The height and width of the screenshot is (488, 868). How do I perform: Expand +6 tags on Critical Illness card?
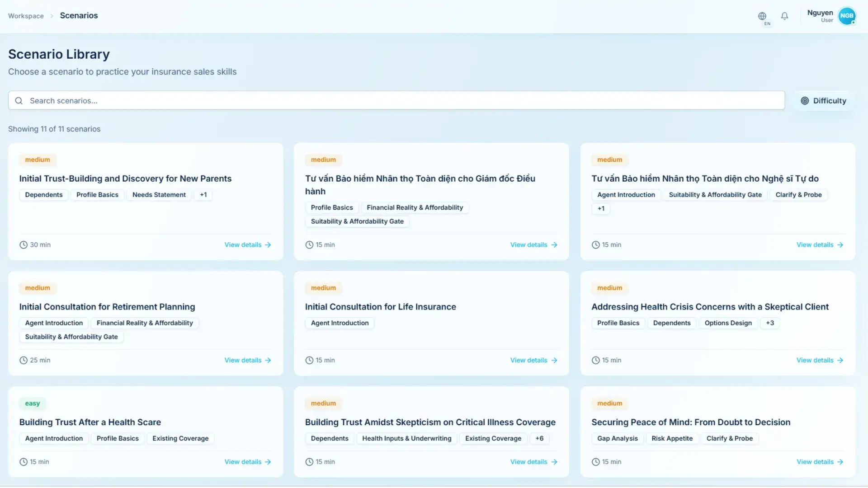539,439
